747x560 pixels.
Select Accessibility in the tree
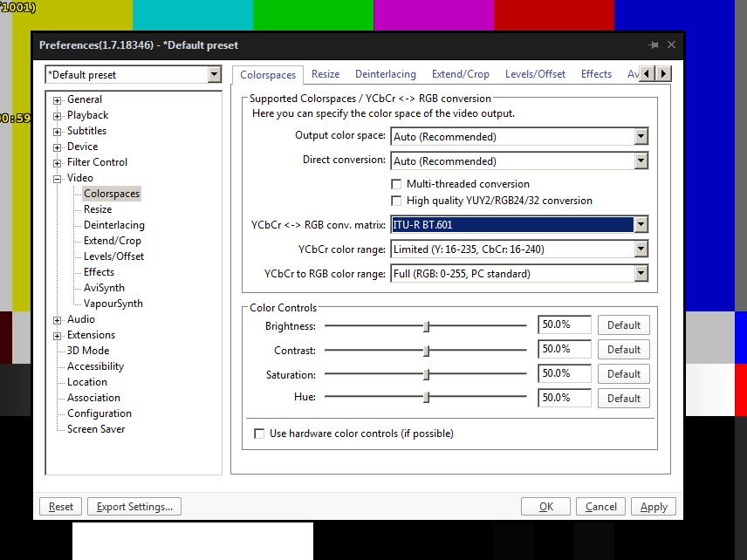coord(95,366)
